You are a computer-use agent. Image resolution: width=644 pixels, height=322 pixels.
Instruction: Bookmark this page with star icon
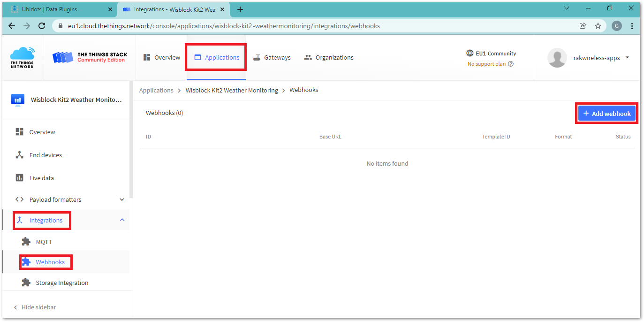tap(598, 26)
